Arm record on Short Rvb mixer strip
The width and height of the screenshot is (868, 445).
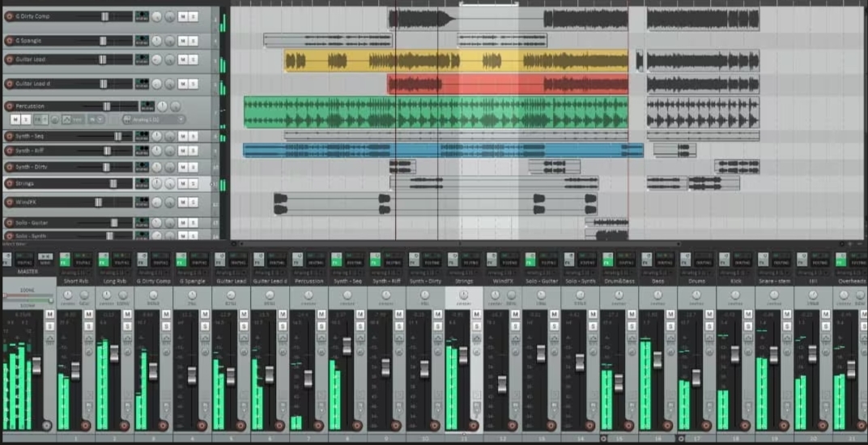[x=86, y=426]
